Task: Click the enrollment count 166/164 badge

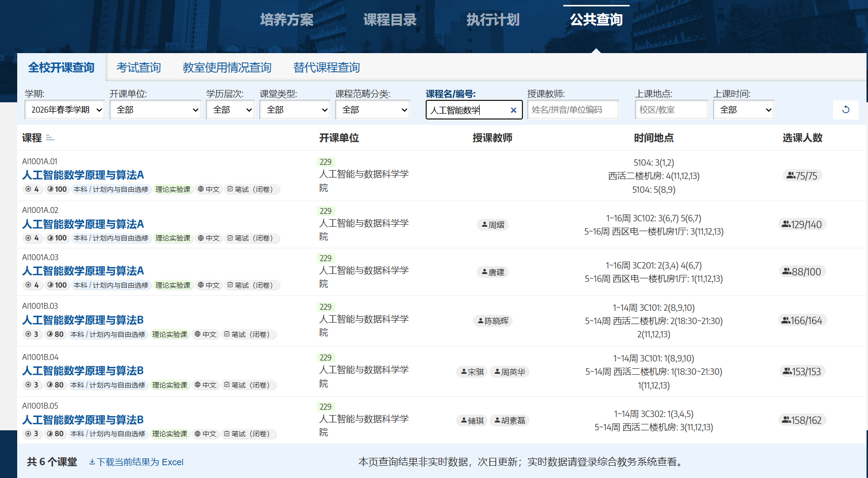Action: (x=802, y=321)
